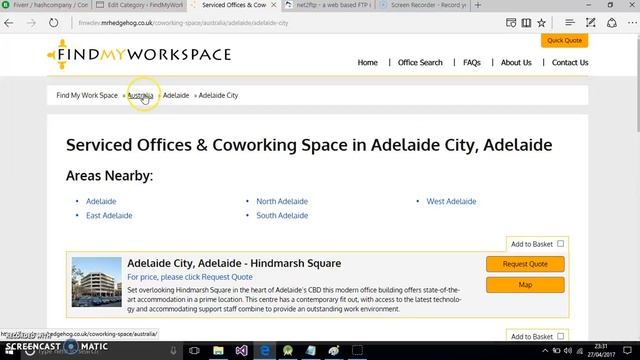The height and width of the screenshot is (360, 640).
Task: Follow Adelaide City breadcrumb link
Action: [218, 95]
